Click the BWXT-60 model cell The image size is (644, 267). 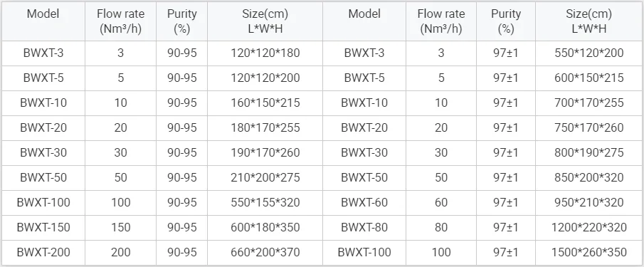point(364,202)
